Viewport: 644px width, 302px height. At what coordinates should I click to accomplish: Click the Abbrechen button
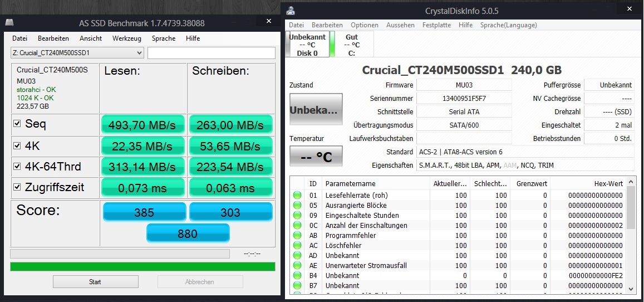click(x=200, y=282)
